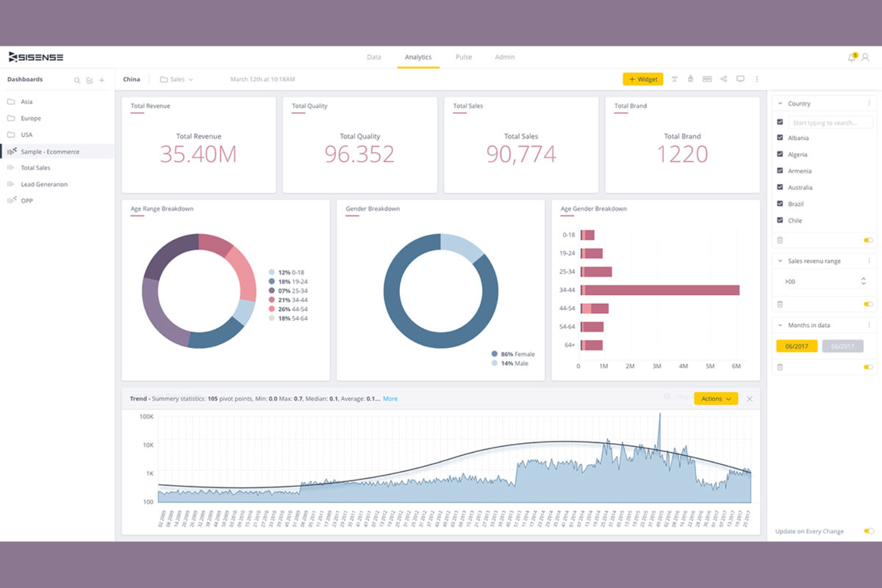882x588 pixels.
Task: Open the text annotation tool in toolbar
Action: [674, 79]
